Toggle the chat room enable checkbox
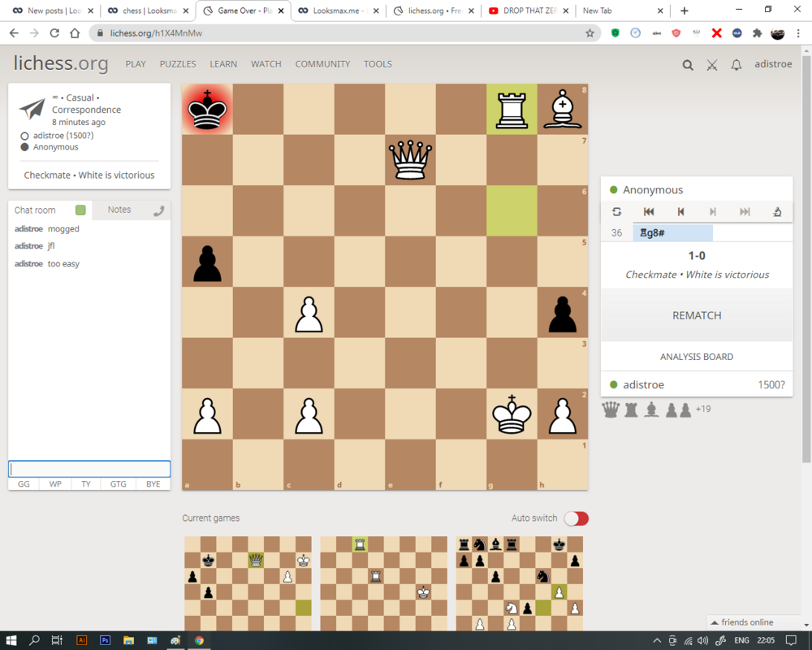Viewport: 812px width, 650px height. point(80,210)
